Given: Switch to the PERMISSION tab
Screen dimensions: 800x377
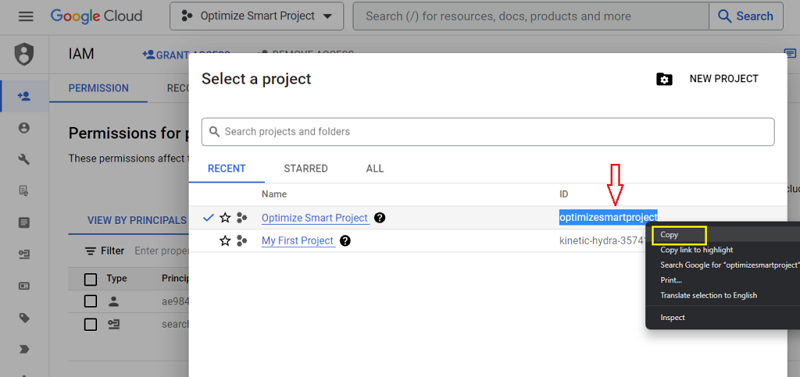Looking at the screenshot, I should [x=98, y=88].
